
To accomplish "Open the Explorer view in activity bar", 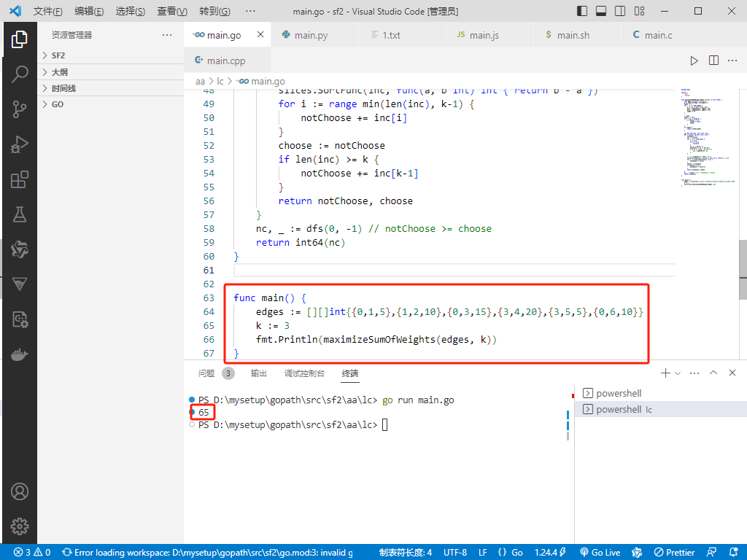I will pyautogui.click(x=20, y=39).
